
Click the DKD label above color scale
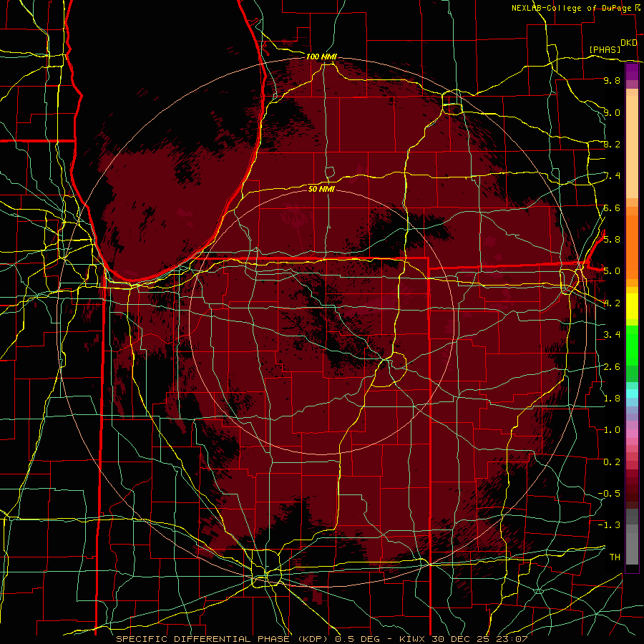(628, 43)
